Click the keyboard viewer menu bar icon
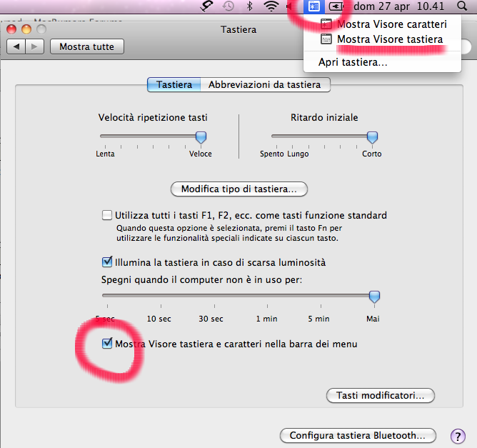The width and height of the screenshot is (477, 448). pos(314,6)
